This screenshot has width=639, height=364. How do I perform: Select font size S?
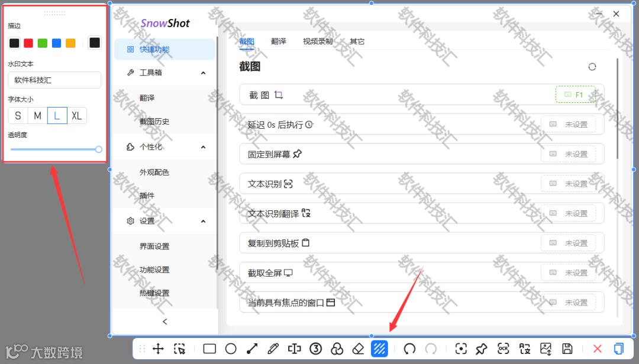point(18,116)
